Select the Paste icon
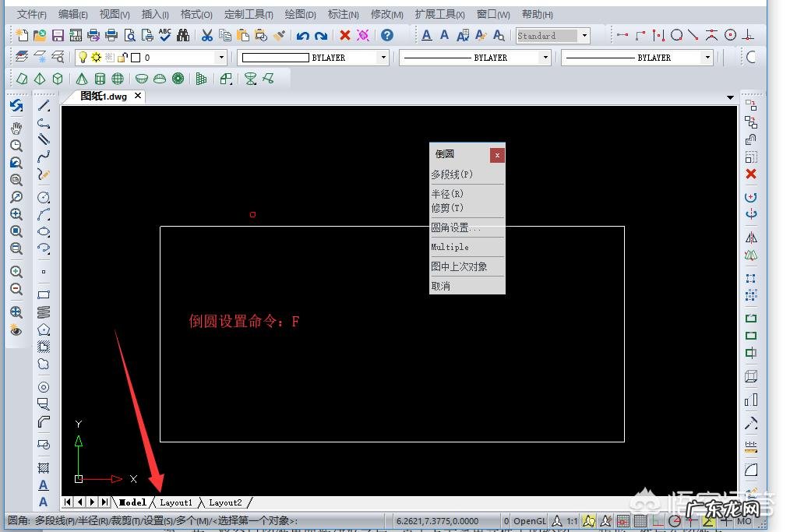The height and width of the screenshot is (532, 790). point(243,35)
